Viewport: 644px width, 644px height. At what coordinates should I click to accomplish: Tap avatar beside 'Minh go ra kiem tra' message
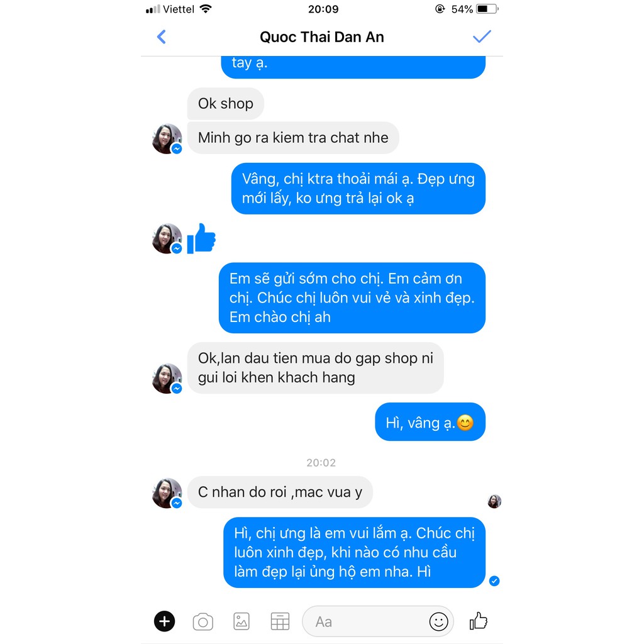tap(167, 139)
